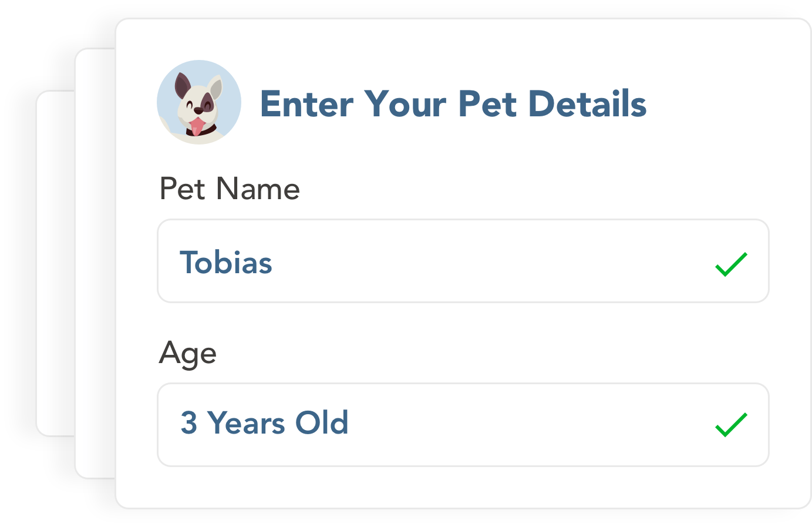Screen dimensions: 812x527
Task: Click the word "Old" in Age field
Action: (322, 423)
